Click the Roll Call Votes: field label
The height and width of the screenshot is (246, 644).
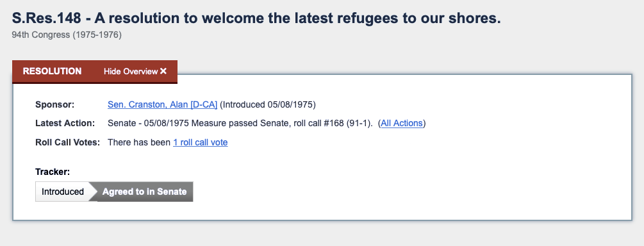point(68,142)
